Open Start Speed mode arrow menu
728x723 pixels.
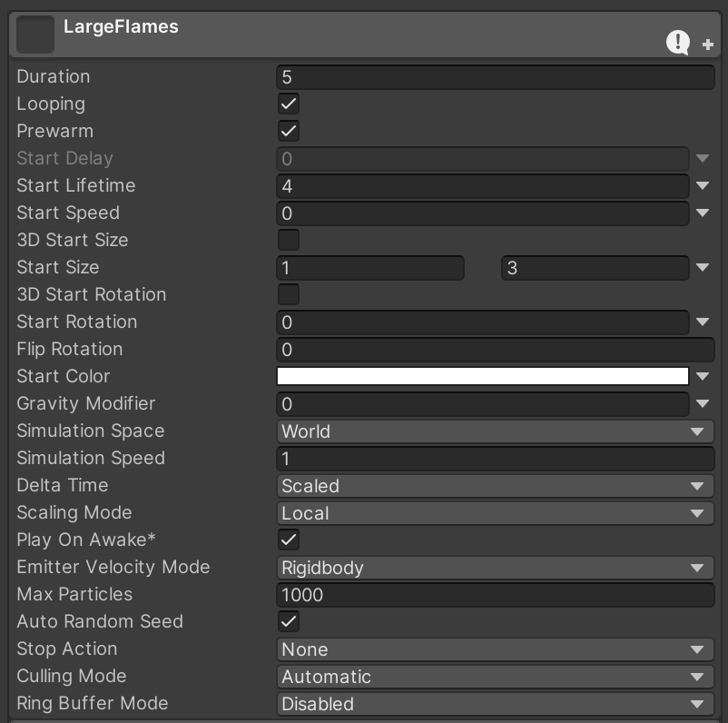click(703, 213)
